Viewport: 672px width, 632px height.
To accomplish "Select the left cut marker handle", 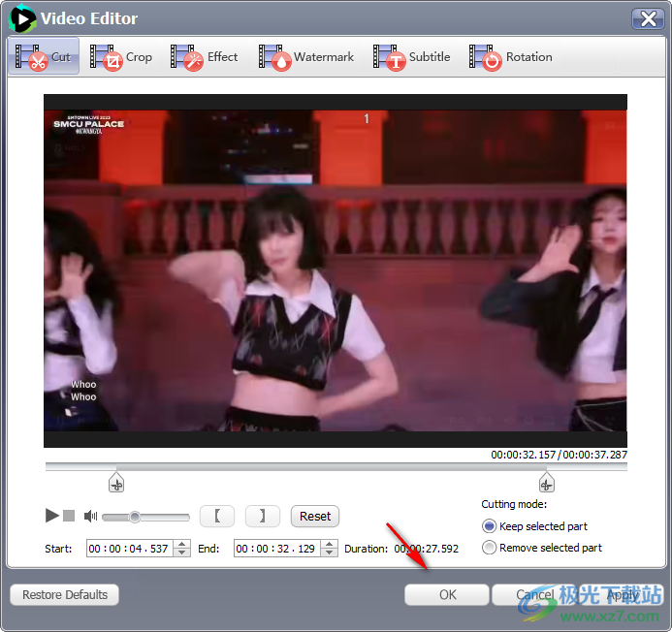I will 116,483.
